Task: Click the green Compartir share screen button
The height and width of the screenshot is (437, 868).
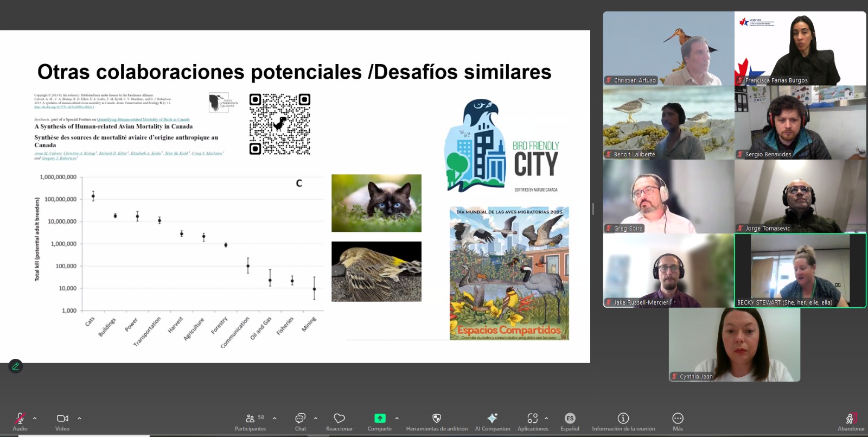Action: pos(380,421)
